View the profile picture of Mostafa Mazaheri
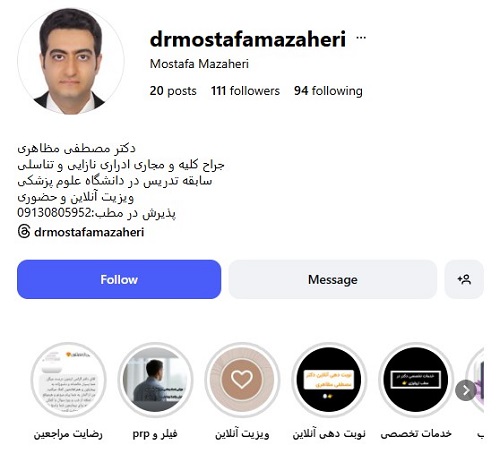Image resolution: width=500 pixels, height=462 pixels. pyautogui.click(x=71, y=61)
